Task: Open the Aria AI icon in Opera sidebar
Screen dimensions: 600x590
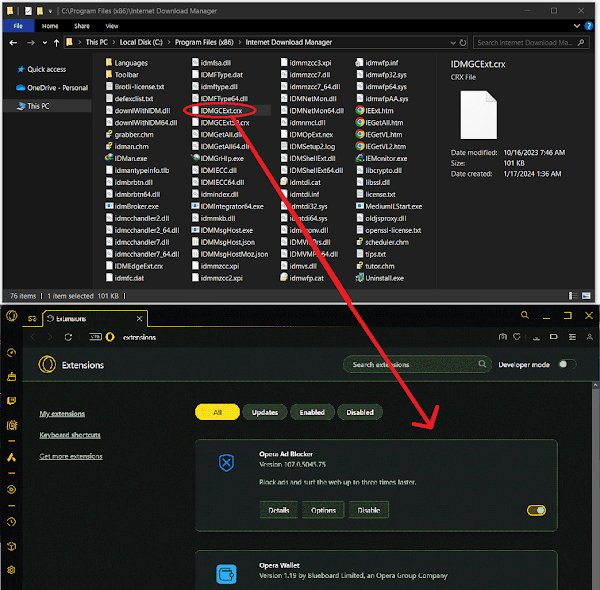Action: tap(11, 457)
